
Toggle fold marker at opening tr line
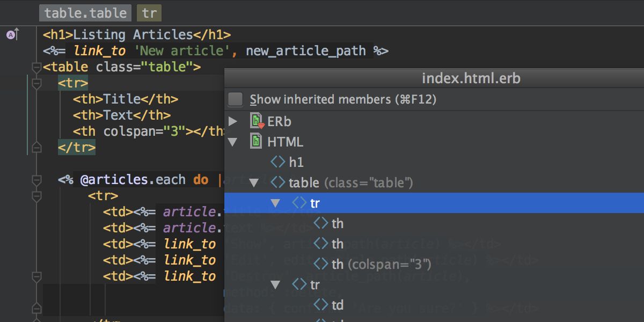click(x=36, y=84)
